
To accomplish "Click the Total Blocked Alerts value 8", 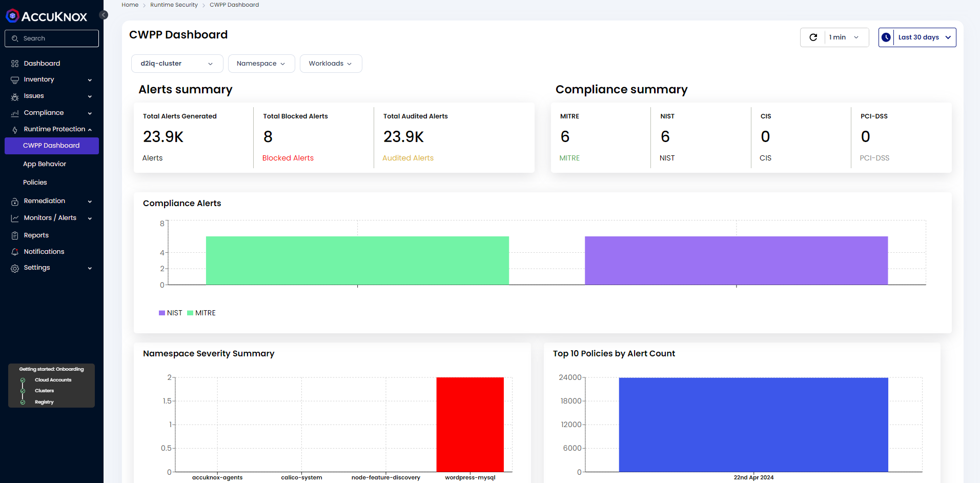I will tap(268, 137).
